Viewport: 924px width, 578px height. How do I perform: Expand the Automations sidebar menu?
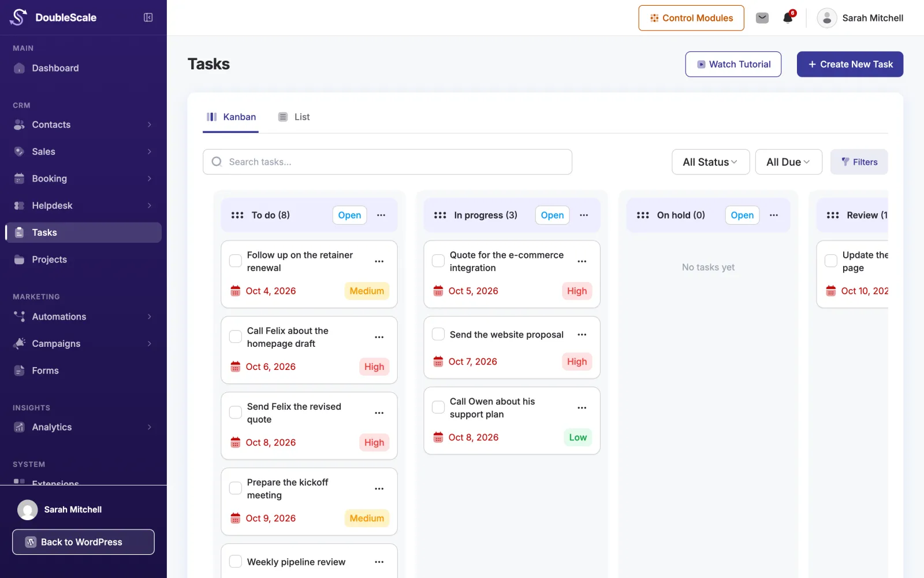(83, 317)
